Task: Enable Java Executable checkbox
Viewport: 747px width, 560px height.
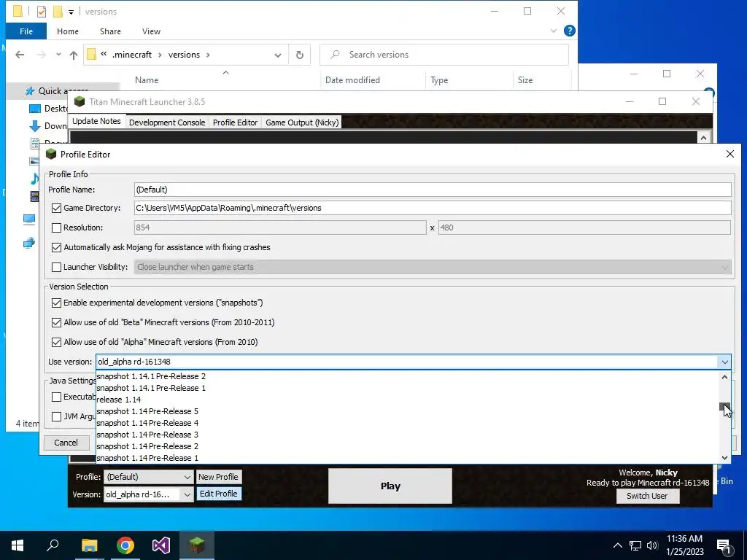Action: pos(56,397)
